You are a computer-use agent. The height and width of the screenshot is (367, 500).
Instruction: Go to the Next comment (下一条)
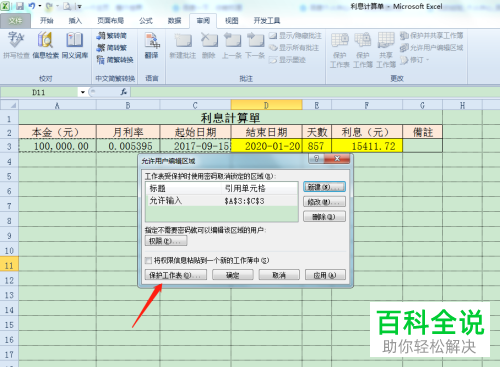coord(255,45)
